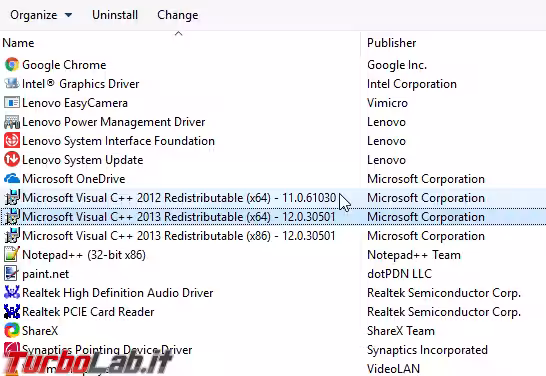The width and height of the screenshot is (546, 376).
Task: Click the Realtek High Definition Audio icon
Action: pyautogui.click(x=12, y=292)
